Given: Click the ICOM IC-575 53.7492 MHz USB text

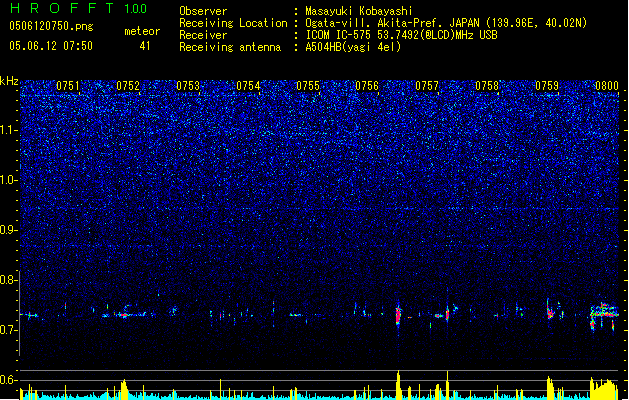Looking at the screenshot, I should [x=402, y=35].
